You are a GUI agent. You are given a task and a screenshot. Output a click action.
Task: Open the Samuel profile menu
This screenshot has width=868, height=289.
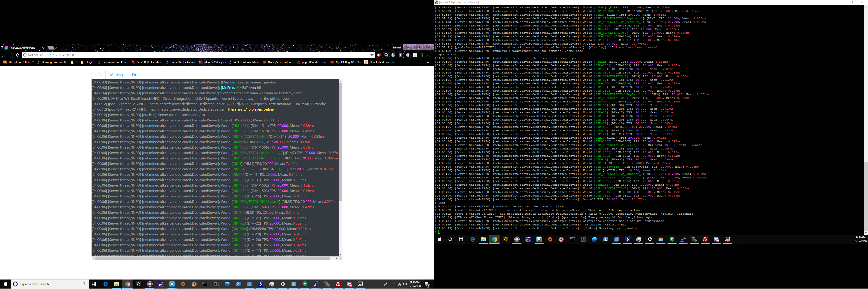[x=397, y=47]
